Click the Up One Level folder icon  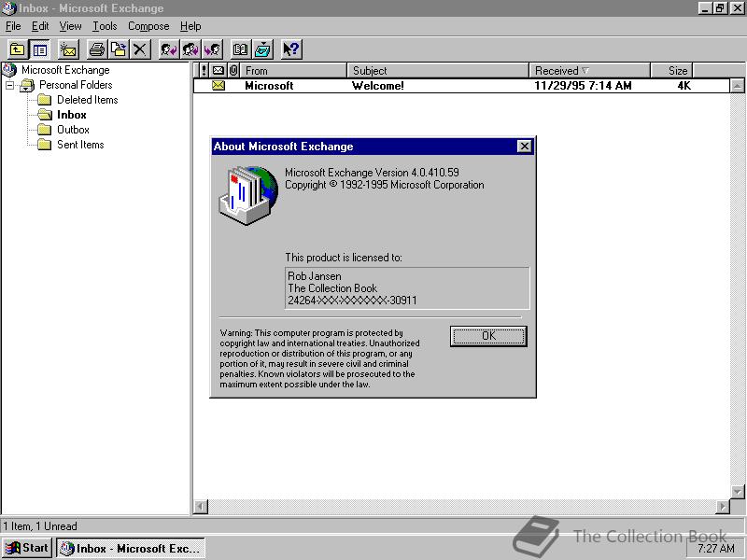tap(17, 49)
